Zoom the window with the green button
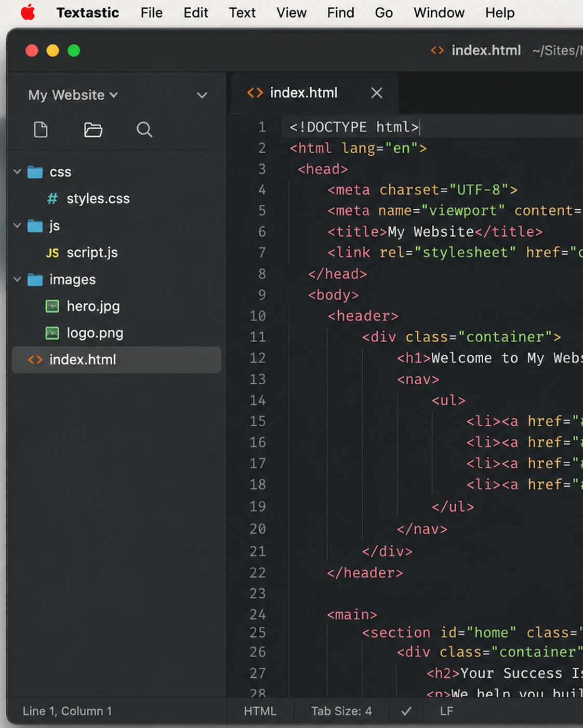Screen dimensions: 583x728 pyautogui.click(x=74, y=50)
